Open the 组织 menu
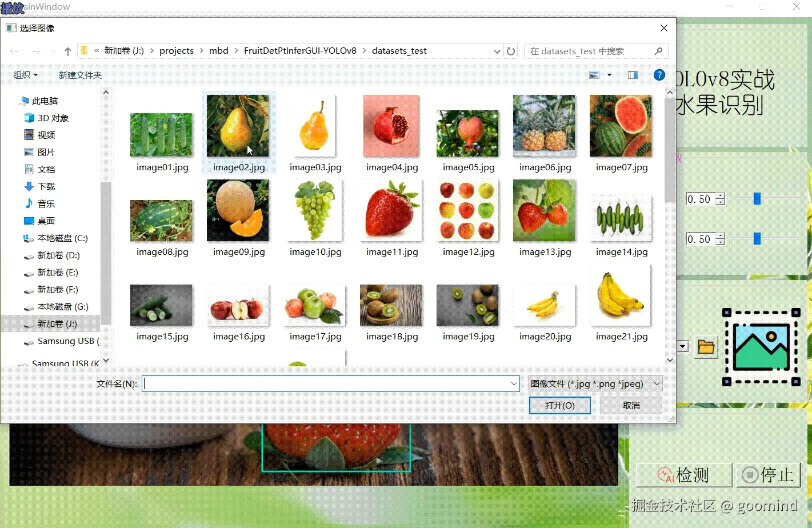This screenshot has height=528, width=812. (25, 75)
